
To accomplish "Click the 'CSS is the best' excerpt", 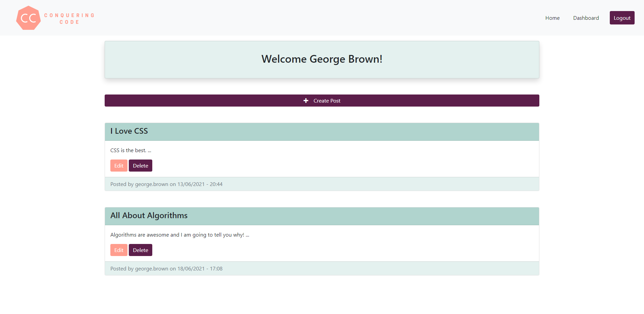I will [x=130, y=150].
